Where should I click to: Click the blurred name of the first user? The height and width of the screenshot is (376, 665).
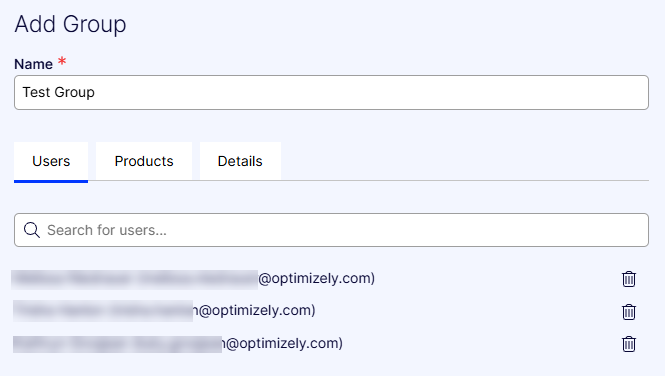(135, 279)
